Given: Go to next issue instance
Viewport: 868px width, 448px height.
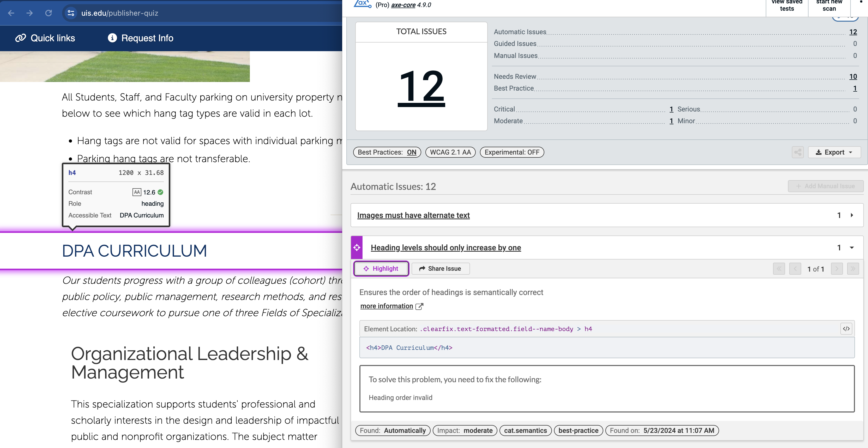Looking at the screenshot, I should tap(837, 269).
